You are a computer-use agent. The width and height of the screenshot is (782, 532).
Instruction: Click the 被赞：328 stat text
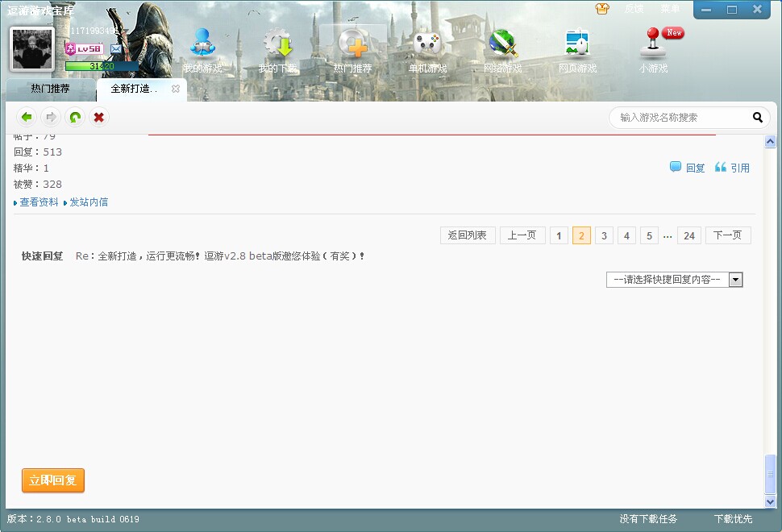pyautogui.click(x=38, y=185)
